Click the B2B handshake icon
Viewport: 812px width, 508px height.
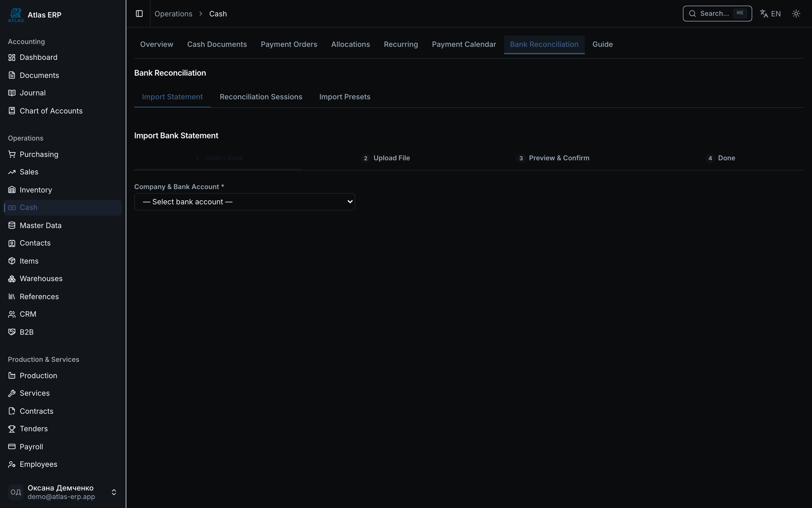pos(12,332)
